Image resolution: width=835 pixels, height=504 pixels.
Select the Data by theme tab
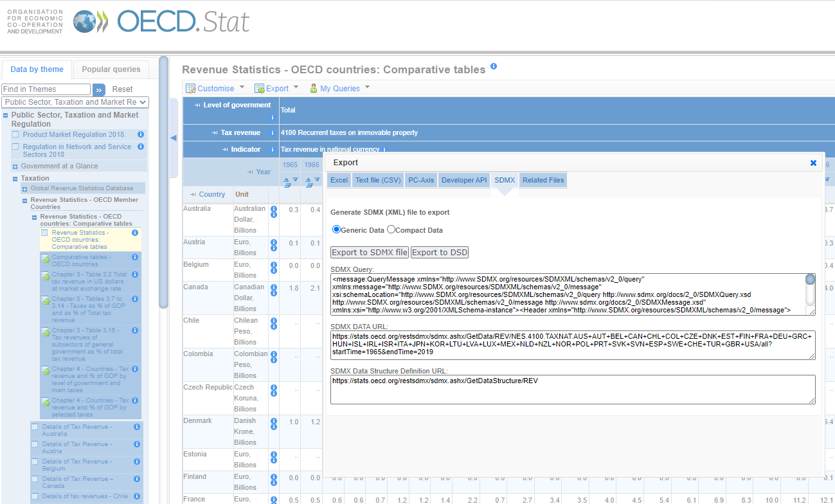coord(37,69)
